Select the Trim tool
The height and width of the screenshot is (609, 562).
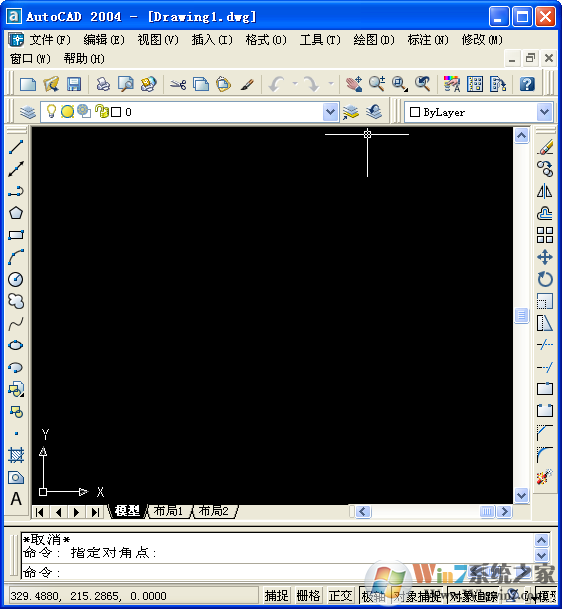545,345
